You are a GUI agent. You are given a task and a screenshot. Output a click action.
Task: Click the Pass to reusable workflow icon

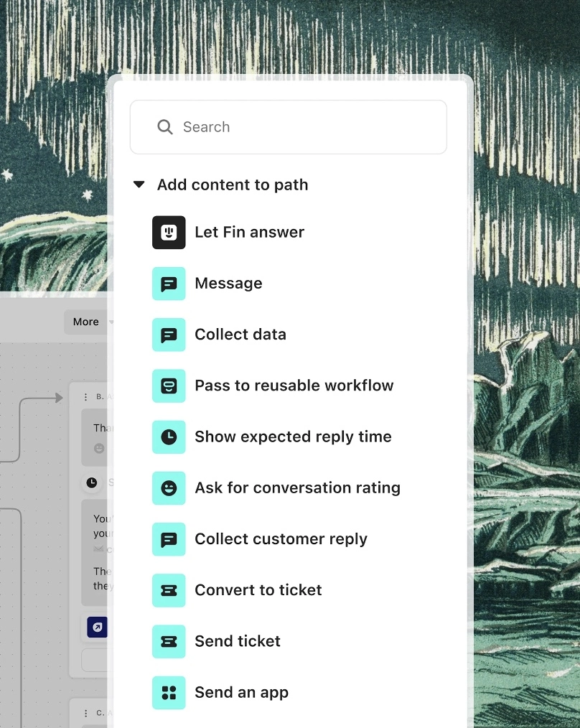pos(169,386)
